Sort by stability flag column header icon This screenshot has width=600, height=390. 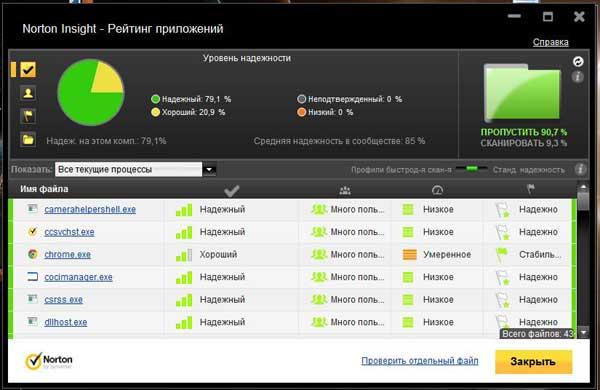click(x=530, y=189)
